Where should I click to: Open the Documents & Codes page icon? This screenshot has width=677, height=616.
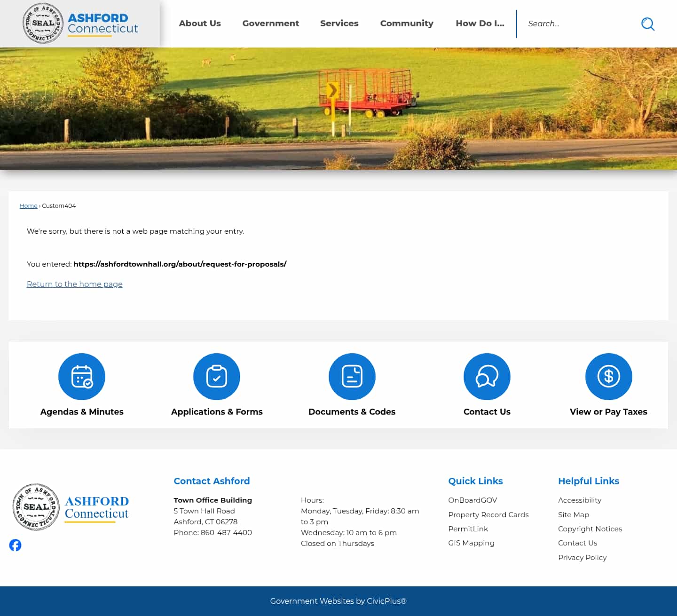352,376
